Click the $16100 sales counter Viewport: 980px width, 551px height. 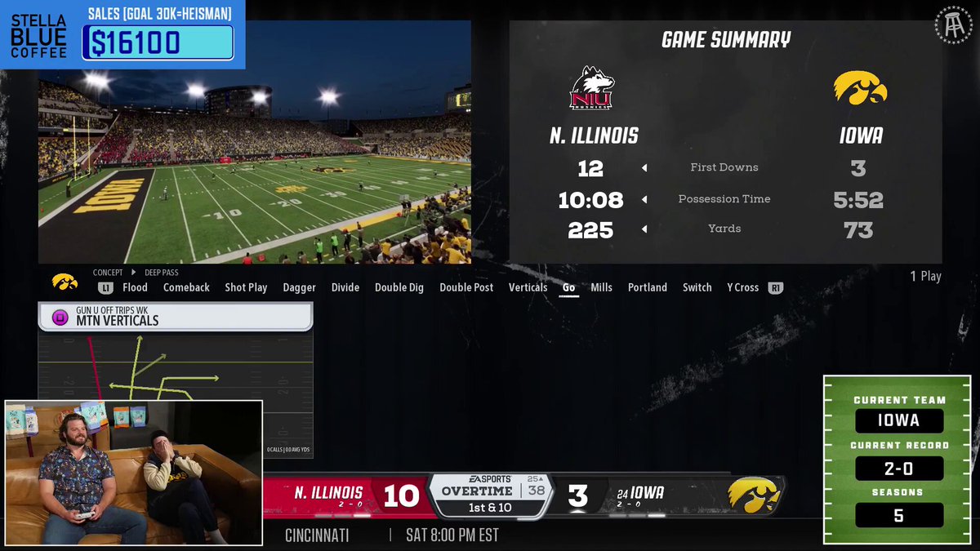tap(158, 42)
